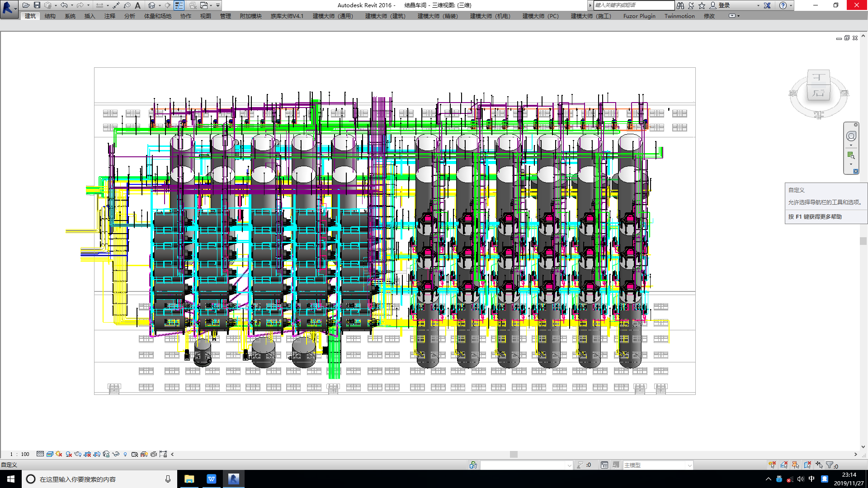
Task: Expand the Measure tool dropdown arrow
Action: 108,5
